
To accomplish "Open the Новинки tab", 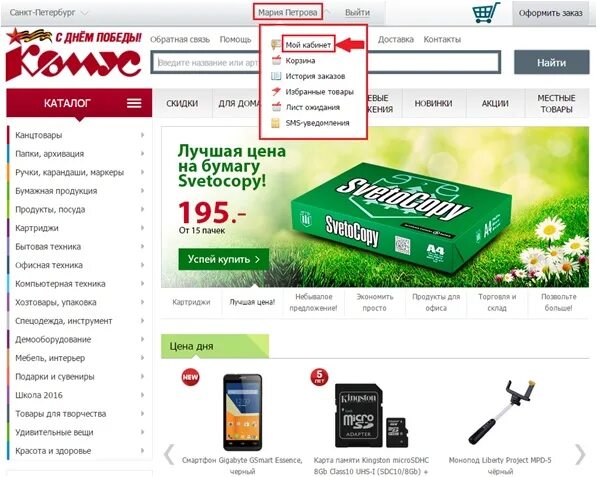I will point(433,103).
